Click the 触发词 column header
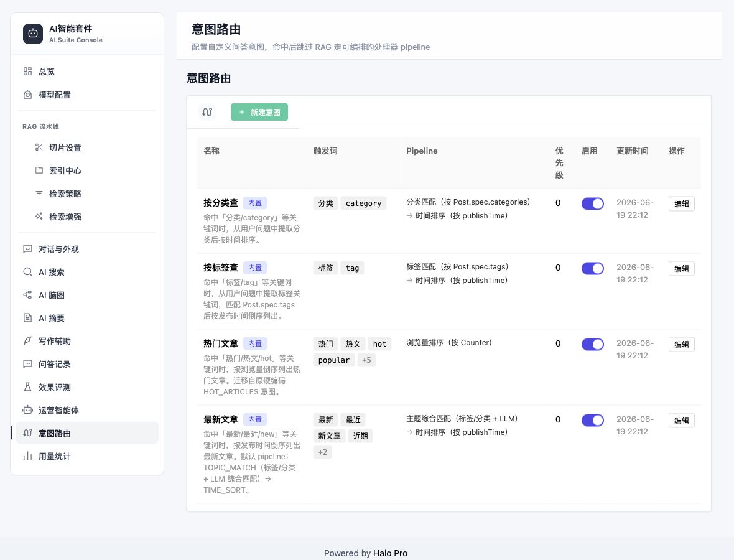This screenshot has height=560, width=734. [x=325, y=151]
